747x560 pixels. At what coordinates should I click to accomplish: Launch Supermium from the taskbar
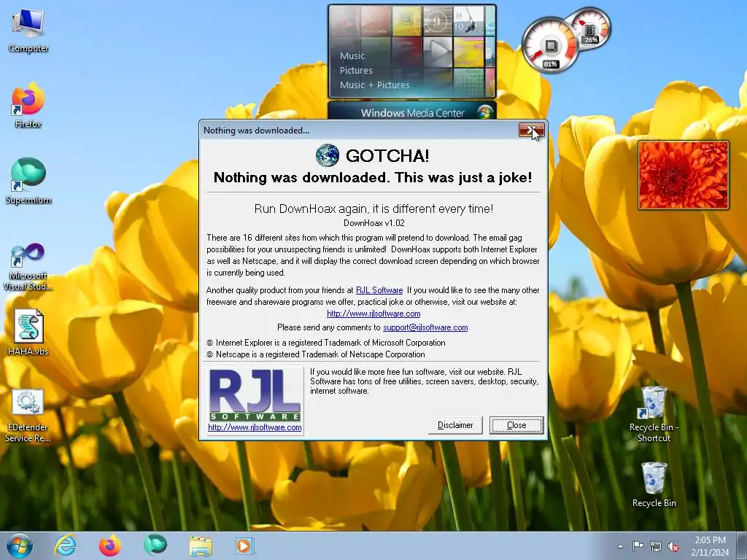[x=155, y=545]
